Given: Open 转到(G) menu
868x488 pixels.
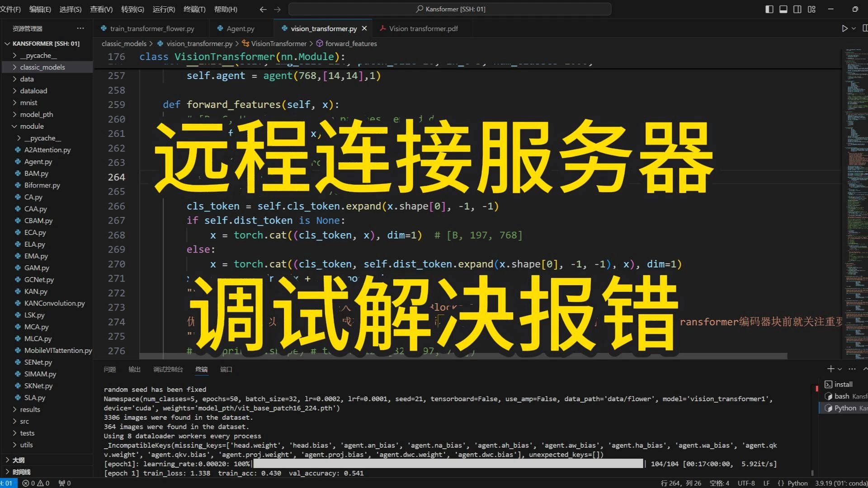Looking at the screenshot, I should point(132,9).
